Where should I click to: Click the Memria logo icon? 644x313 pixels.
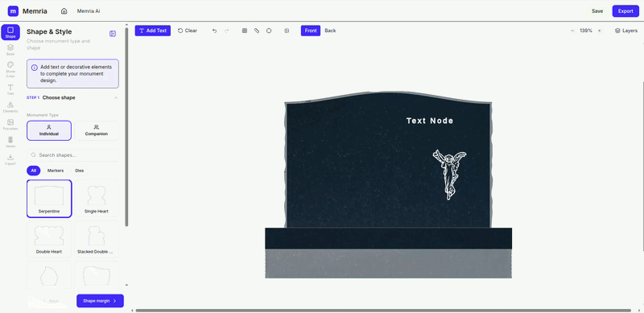[x=13, y=11]
